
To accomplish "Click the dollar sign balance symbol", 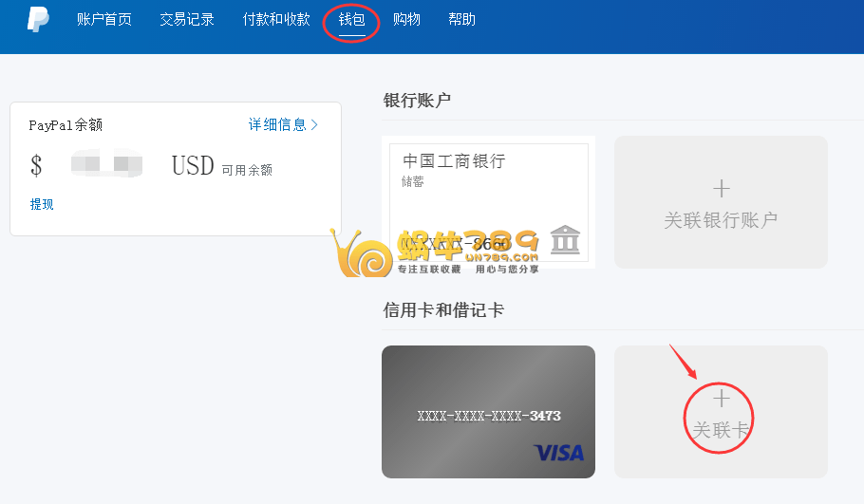I will 36,165.
